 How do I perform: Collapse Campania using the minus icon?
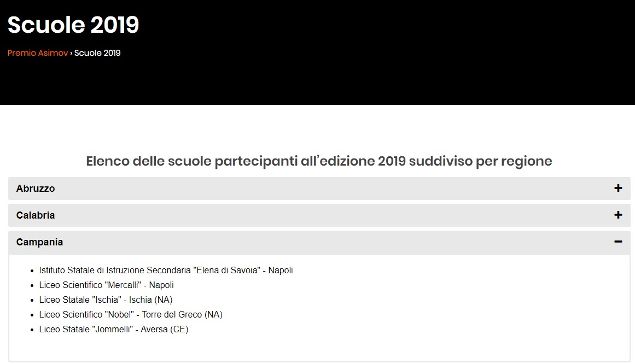click(x=618, y=242)
